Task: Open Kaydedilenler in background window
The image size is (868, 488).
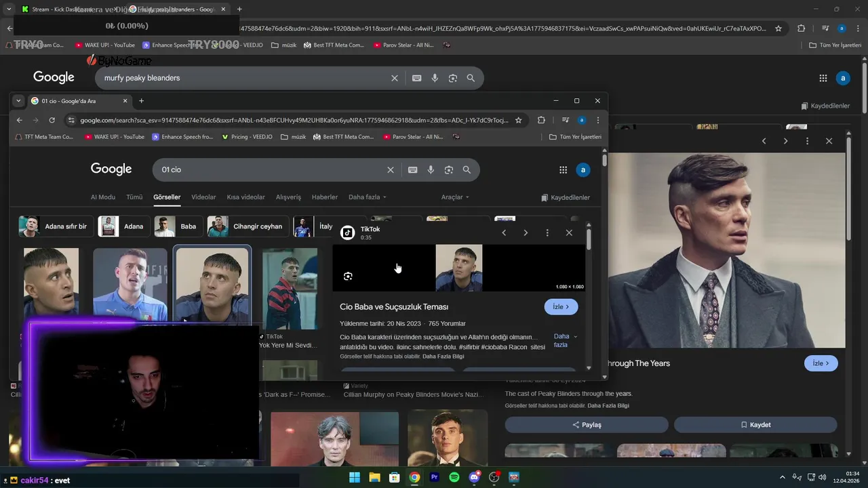Action: pos(825,106)
